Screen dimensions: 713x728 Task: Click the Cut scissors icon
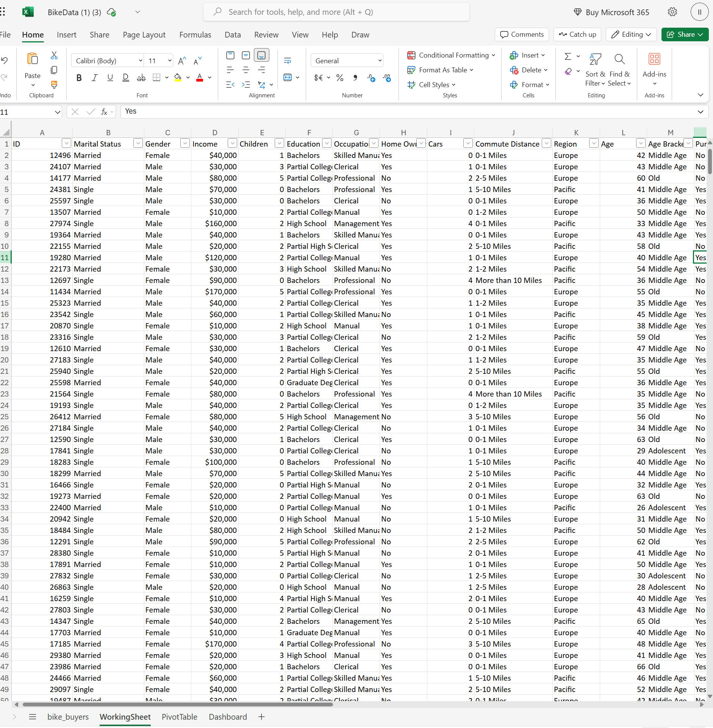pos(54,56)
